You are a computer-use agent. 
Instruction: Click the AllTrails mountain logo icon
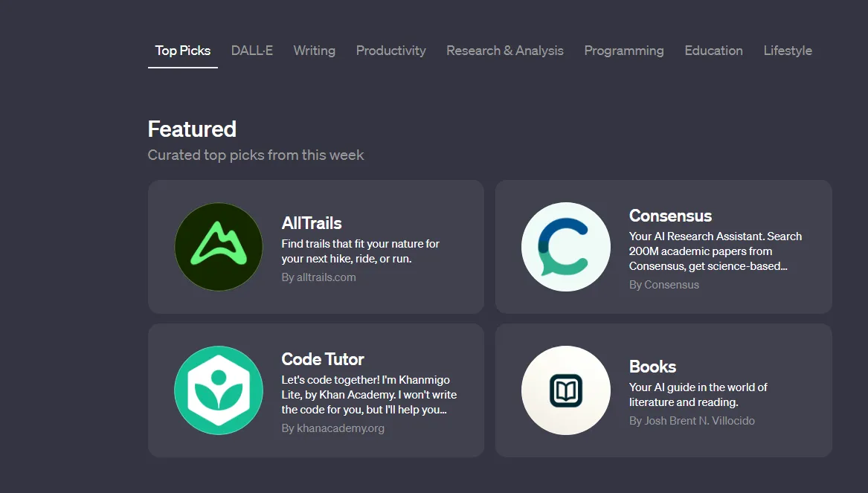pyautogui.click(x=219, y=247)
